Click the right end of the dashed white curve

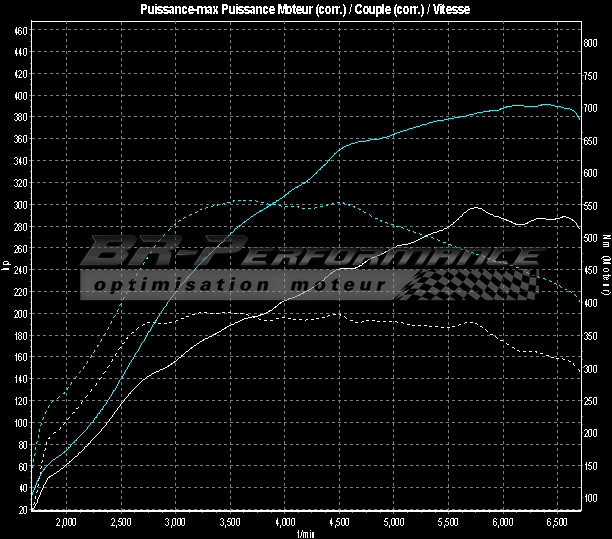click(x=579, y=371)
